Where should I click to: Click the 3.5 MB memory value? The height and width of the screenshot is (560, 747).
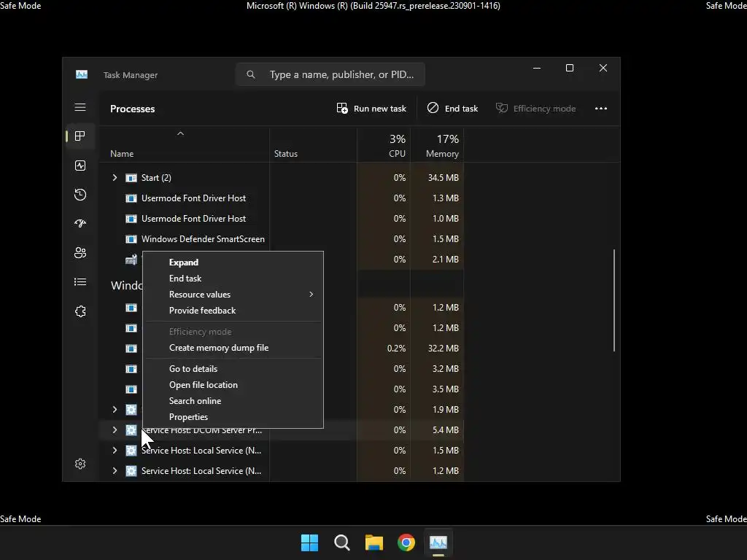tap(446, 389)
